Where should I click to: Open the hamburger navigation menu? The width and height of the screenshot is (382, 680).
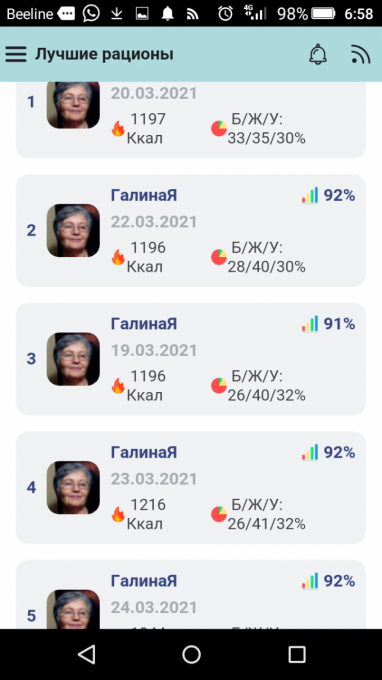tap(16, 55)
